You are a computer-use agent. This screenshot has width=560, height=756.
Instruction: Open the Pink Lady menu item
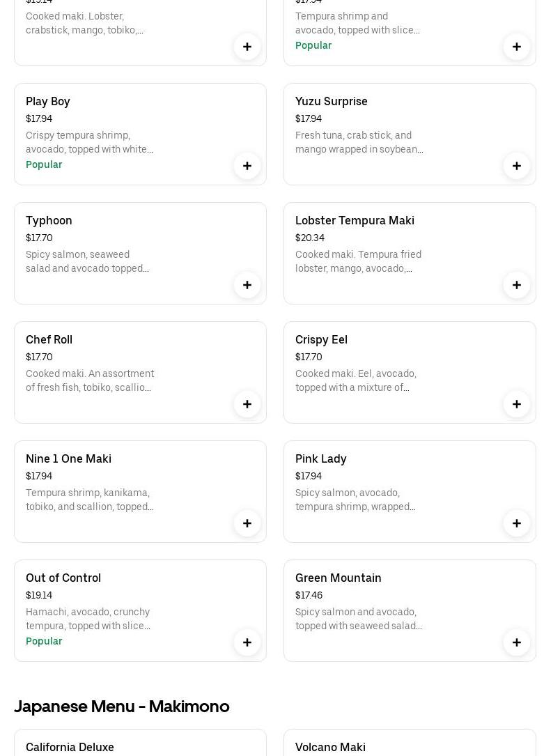point(320,458)
